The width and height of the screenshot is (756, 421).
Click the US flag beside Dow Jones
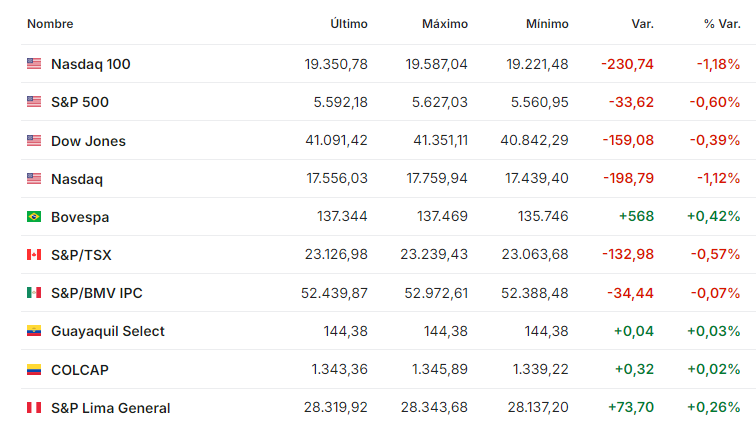[34, 140]
